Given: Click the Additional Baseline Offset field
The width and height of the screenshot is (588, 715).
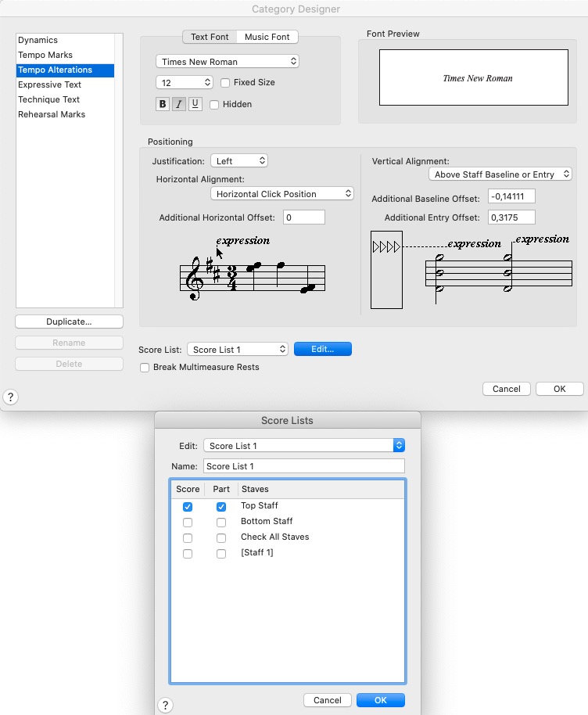Looking at the screenshot, I should coord(511,196).
